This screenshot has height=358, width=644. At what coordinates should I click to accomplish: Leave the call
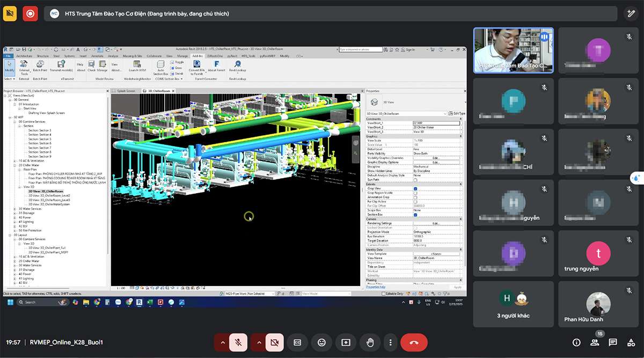(x=414, y=342)
